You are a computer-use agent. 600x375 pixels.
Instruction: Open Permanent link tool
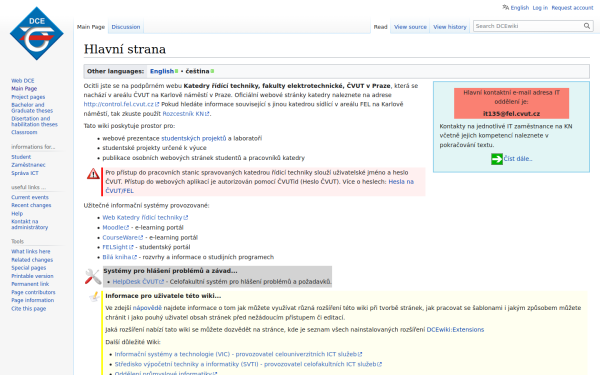click(30, 284)
